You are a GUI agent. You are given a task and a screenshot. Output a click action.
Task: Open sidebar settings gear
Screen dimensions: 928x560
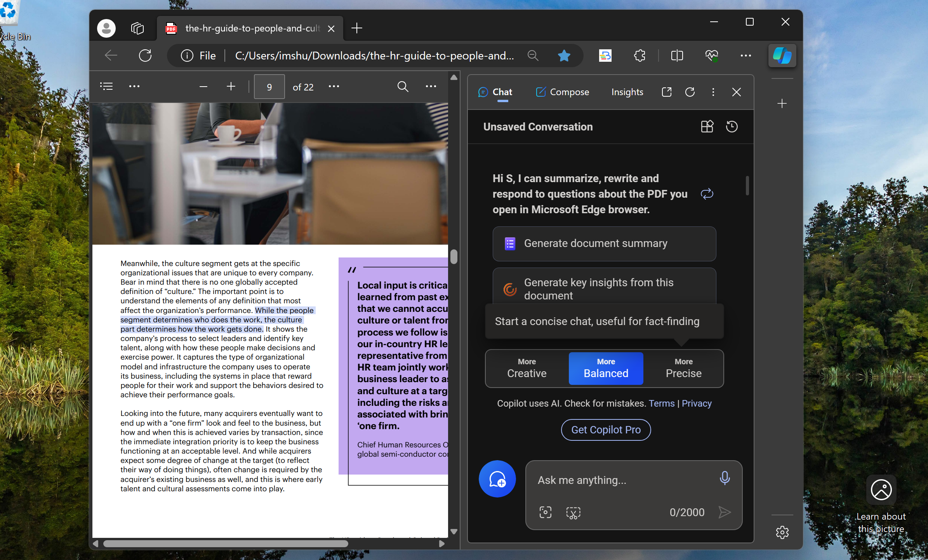[782, 532]
